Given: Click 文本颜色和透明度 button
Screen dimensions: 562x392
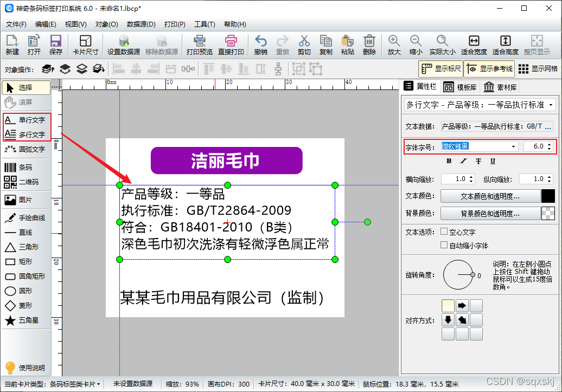Looking at the screenshot, I should tap(490, 196).
